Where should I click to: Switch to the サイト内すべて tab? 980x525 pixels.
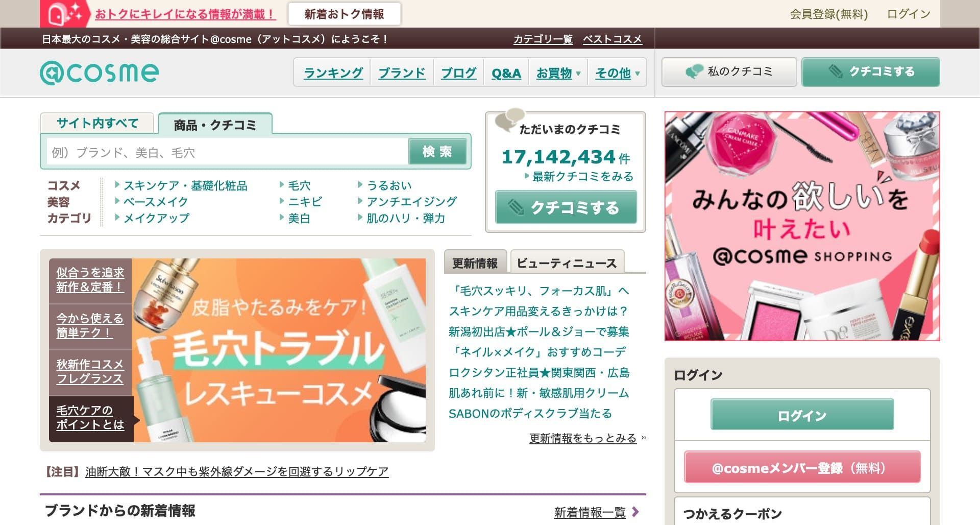97,123
